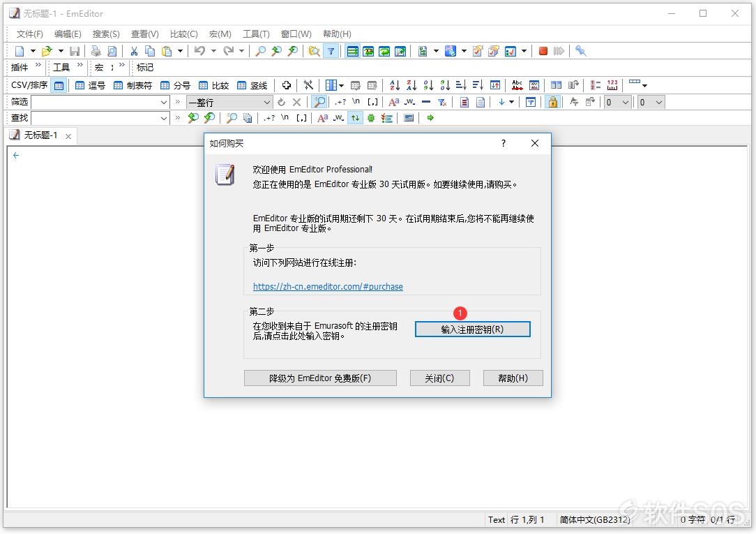The width and height of the screenshot is (756, 534).
Task: Open the 宏(M) menu
Action: pos(220,34)
